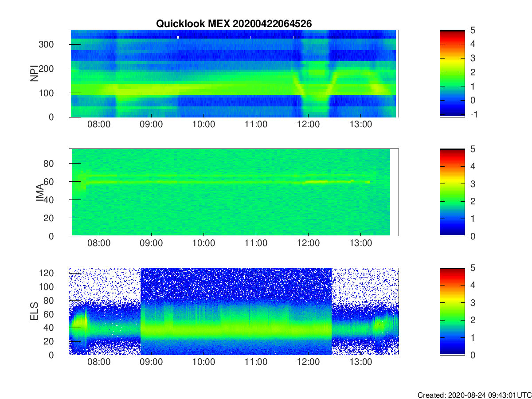Click the 5 value on IMA colorbar

(x=473, y=149)
